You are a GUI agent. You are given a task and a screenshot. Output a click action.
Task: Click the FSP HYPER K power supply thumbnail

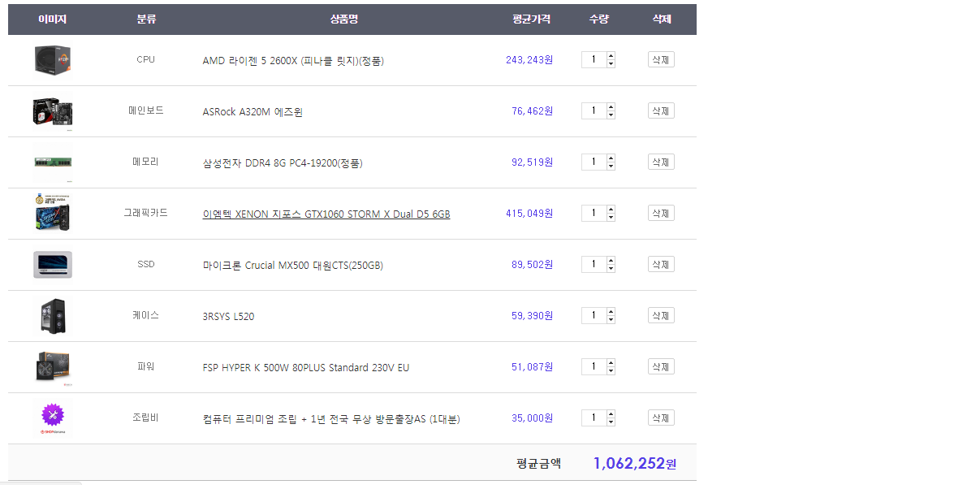[x=53, y=367]
